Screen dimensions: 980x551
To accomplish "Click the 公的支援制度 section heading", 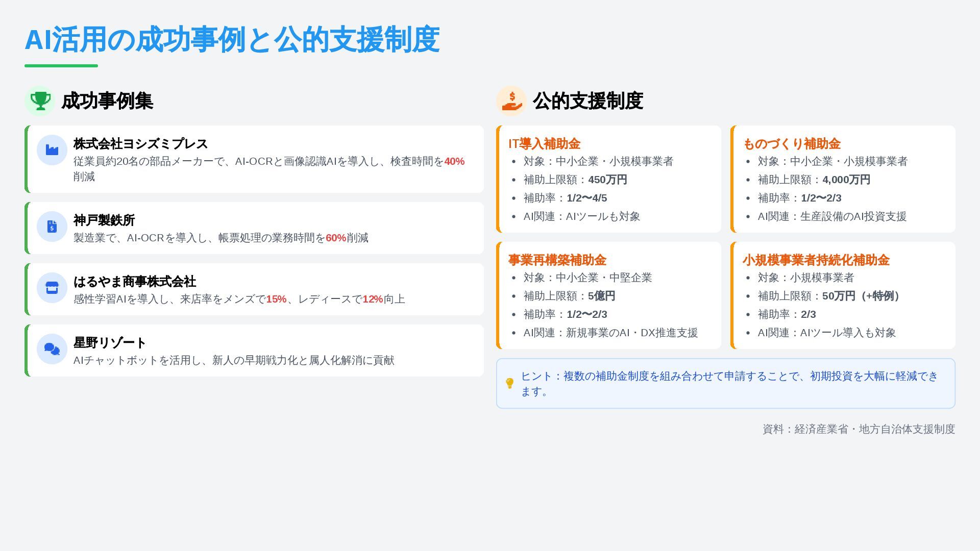I will point(587,101).
